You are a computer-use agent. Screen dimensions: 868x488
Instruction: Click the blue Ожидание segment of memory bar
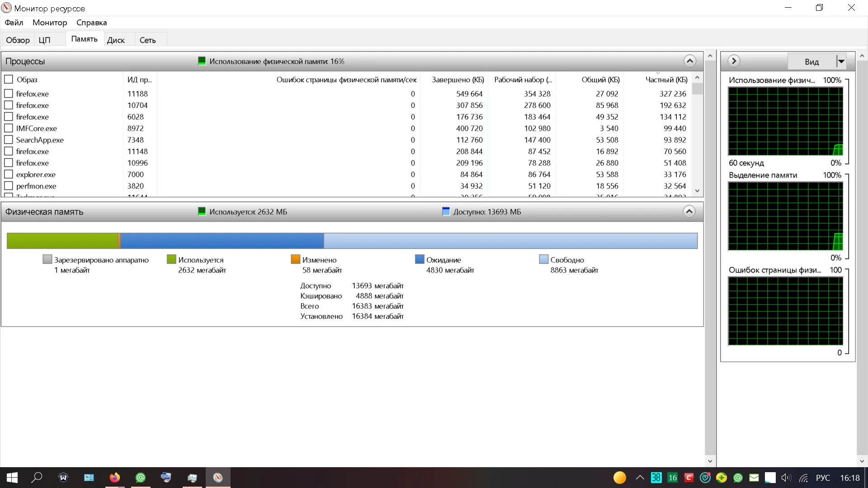tap(222, 241)
